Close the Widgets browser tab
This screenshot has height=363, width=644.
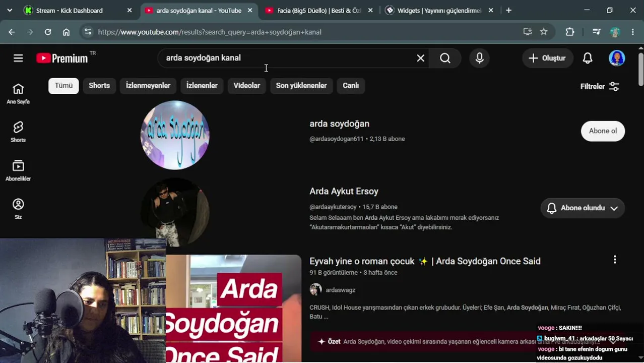coord(491,10)
